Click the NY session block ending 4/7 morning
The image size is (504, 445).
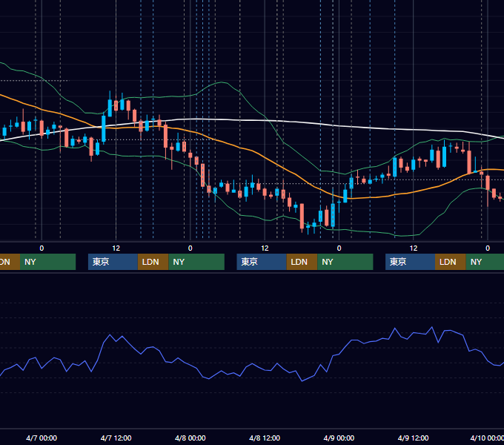tap(47, 262)
